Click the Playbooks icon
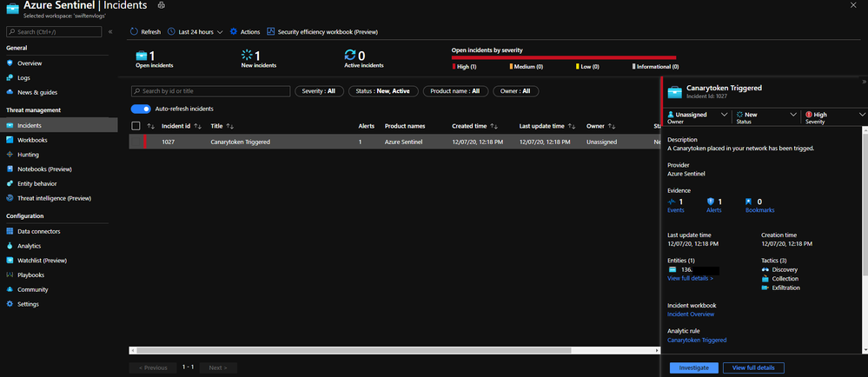 point(10,274)
